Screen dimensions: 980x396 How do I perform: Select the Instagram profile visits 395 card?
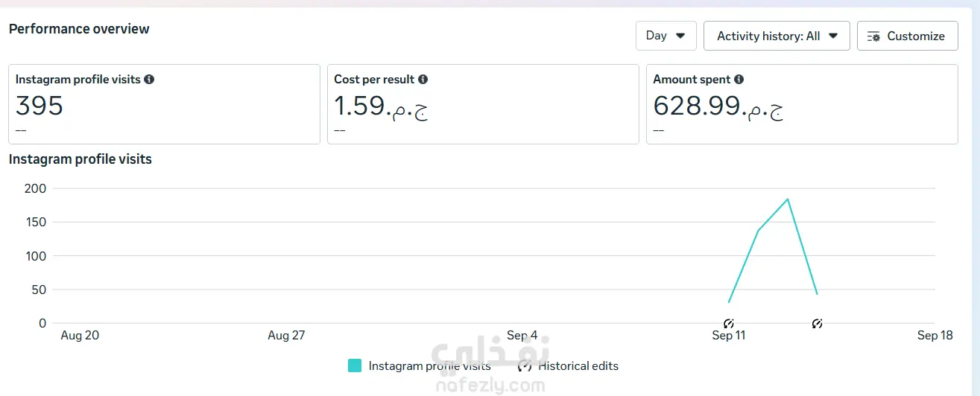[164, 104]
